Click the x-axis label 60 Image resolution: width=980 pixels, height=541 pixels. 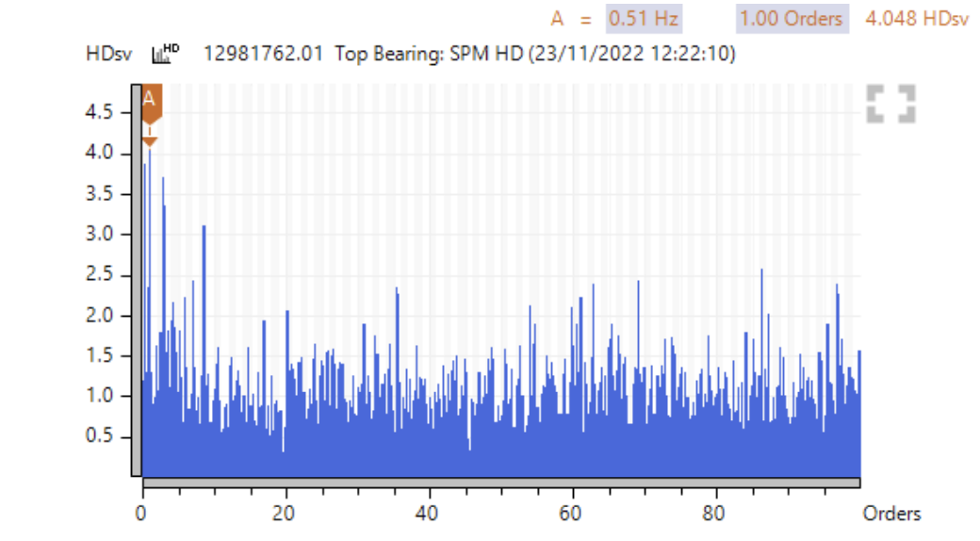coord(572,514)
